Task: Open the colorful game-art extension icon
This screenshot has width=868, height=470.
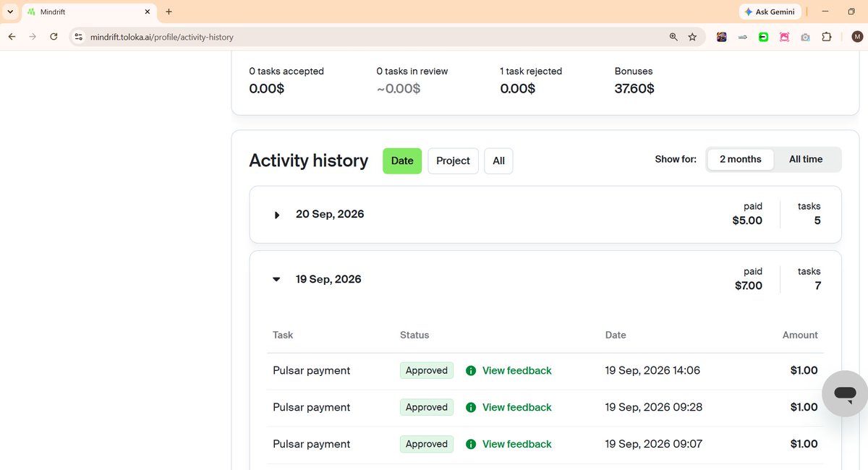Action: pos(721,37)
